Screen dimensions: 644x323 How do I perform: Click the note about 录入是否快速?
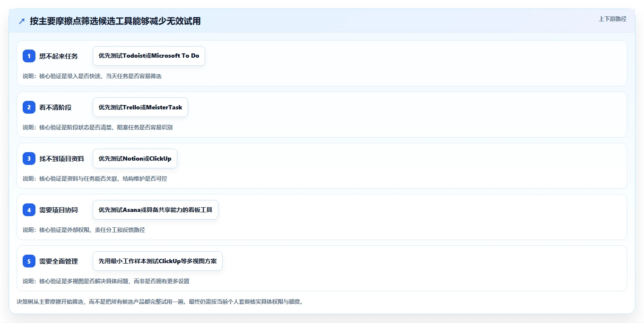point(92,76)
